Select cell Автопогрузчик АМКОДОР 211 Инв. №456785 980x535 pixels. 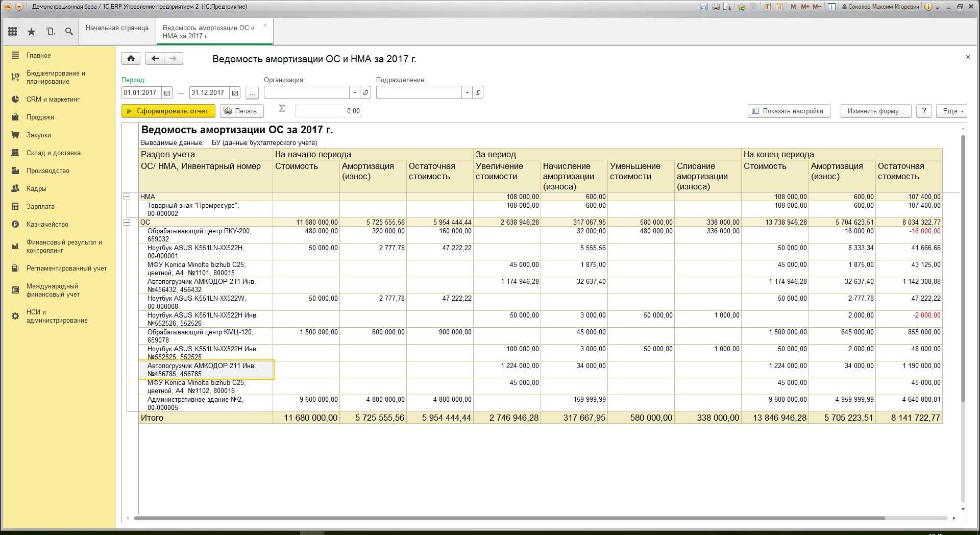[206, 370]
